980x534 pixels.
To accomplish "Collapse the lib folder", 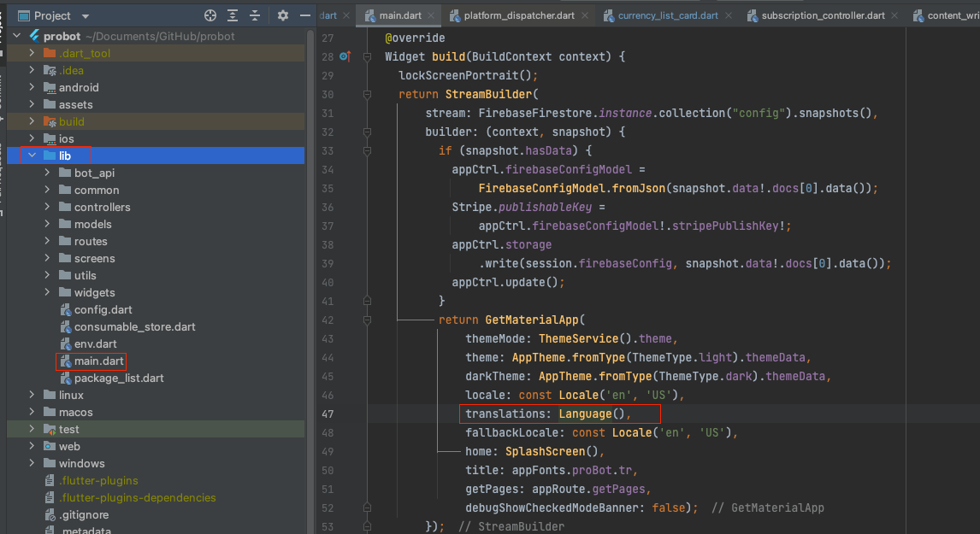I will (x=32, y=156).
